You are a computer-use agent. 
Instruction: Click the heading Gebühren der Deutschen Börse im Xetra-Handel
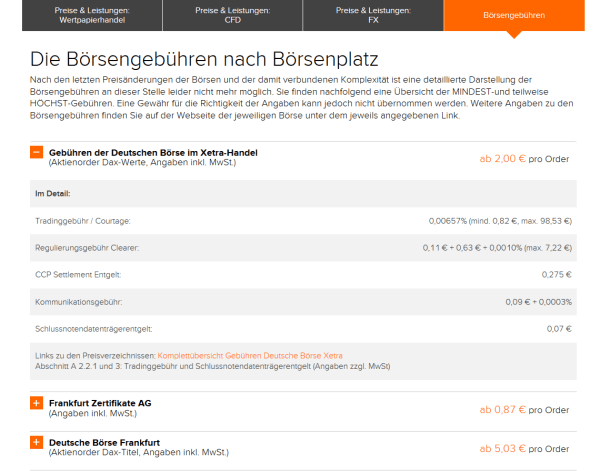click(x=153, y=152)
